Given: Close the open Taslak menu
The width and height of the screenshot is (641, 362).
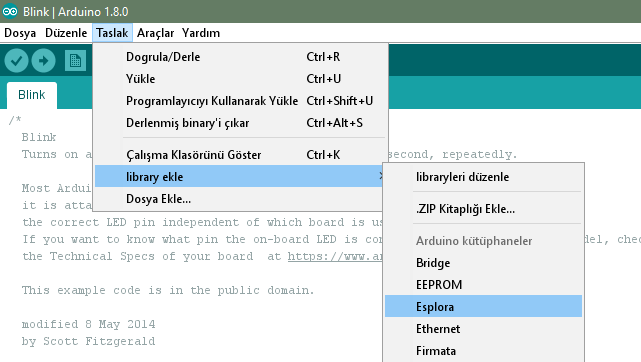Looking at the screenshot, I should pyautogui.click(x=112, y=33).
